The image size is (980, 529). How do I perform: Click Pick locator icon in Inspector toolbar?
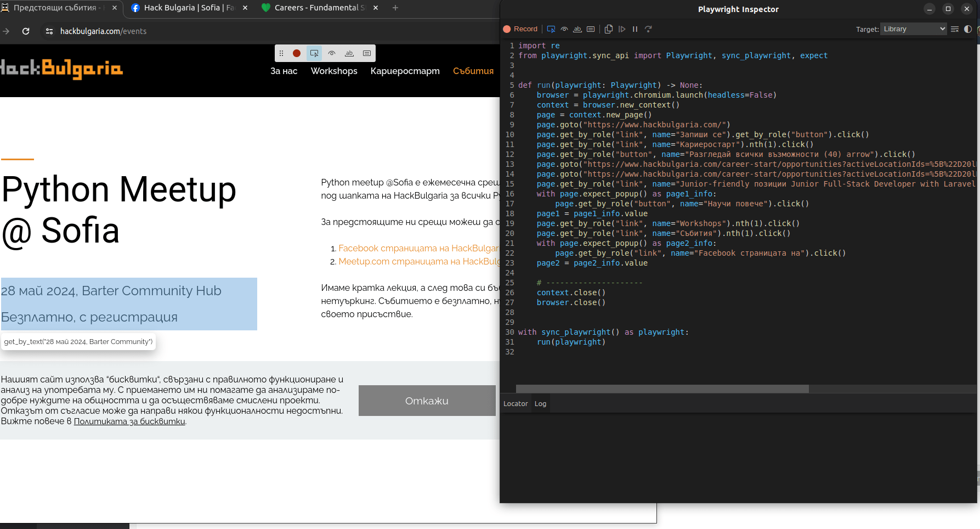(x=551, y=29)
